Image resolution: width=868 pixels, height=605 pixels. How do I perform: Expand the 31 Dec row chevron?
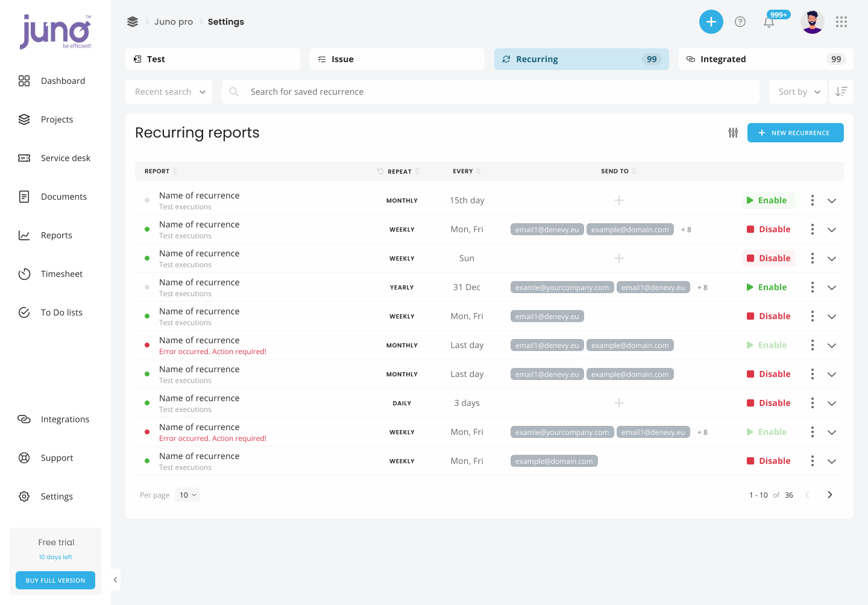tap(832, 287)
